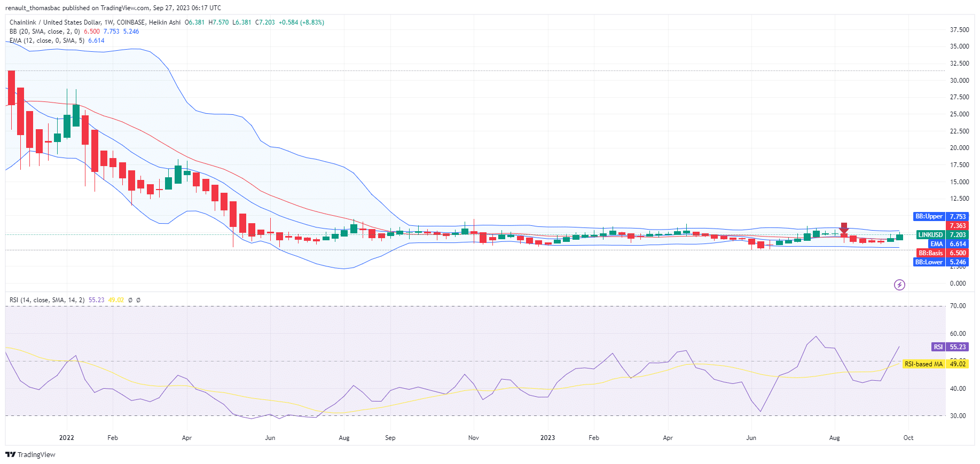980x464 pixels.
Task: Click the 2023 label on time axis
Action: 547,438
